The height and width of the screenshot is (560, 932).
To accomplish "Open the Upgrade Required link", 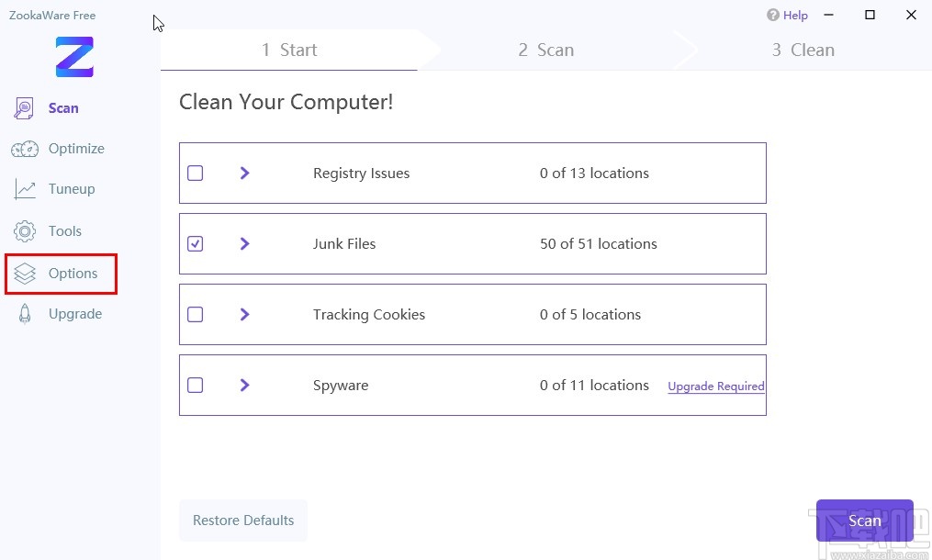I will click(x=716, y=386).
